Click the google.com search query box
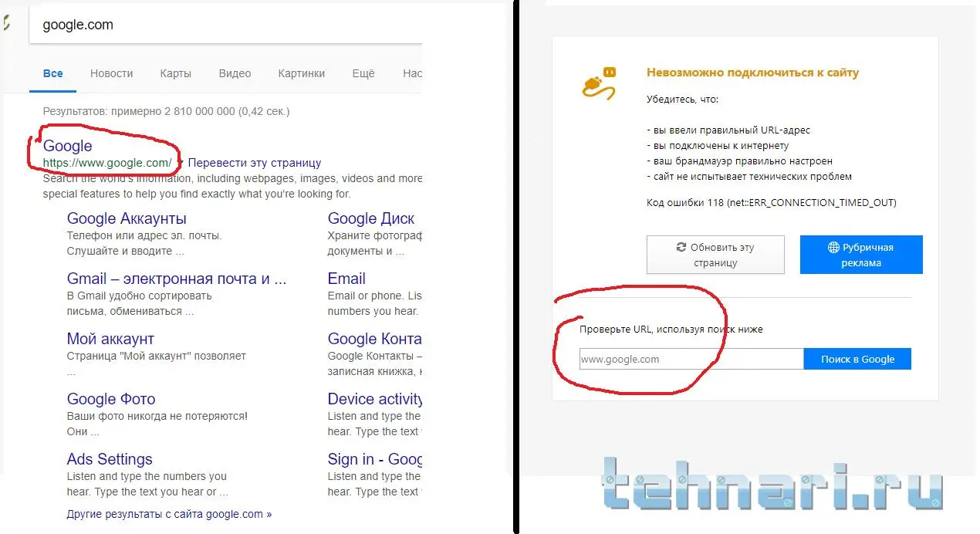 [225, 25]
